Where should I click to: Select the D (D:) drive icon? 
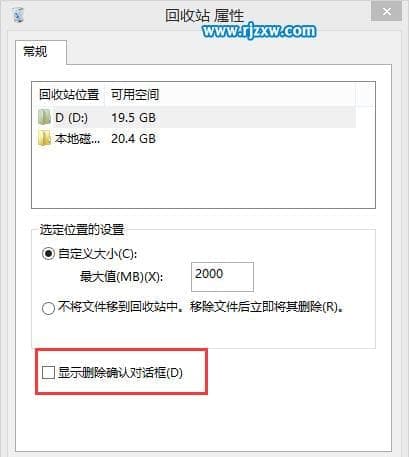[x=44, y=117]
